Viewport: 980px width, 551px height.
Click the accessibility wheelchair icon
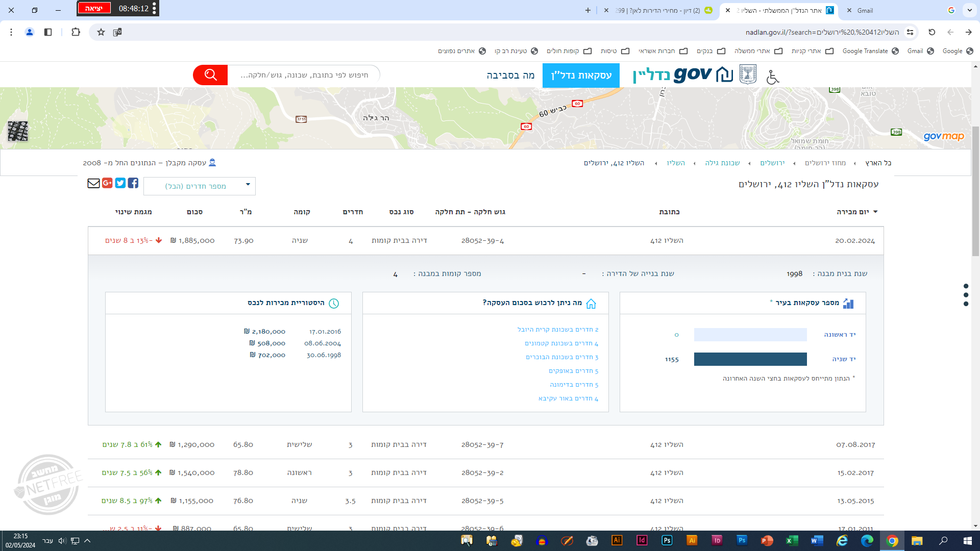tap(773, 77)
